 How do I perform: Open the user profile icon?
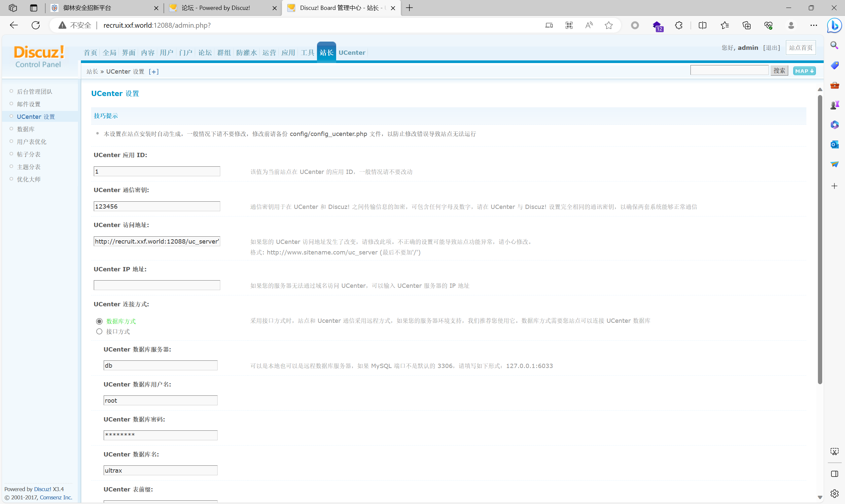pos(791,25)
